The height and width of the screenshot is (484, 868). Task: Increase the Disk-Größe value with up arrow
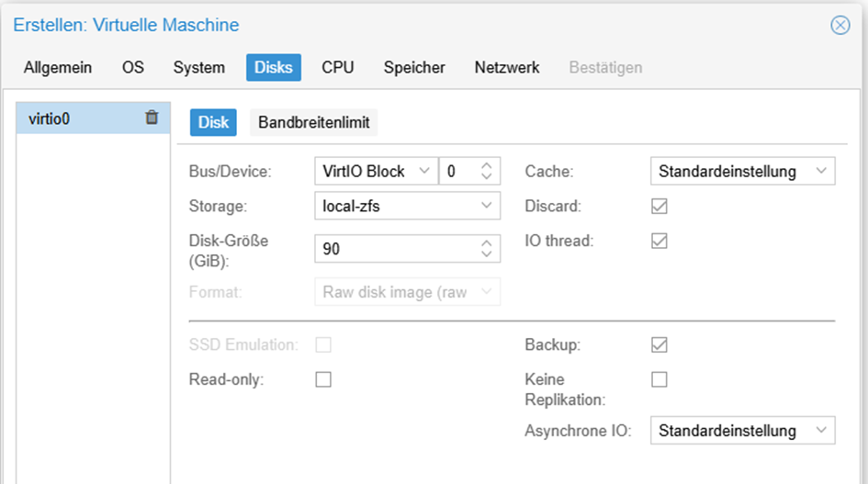tap(487, 242)
